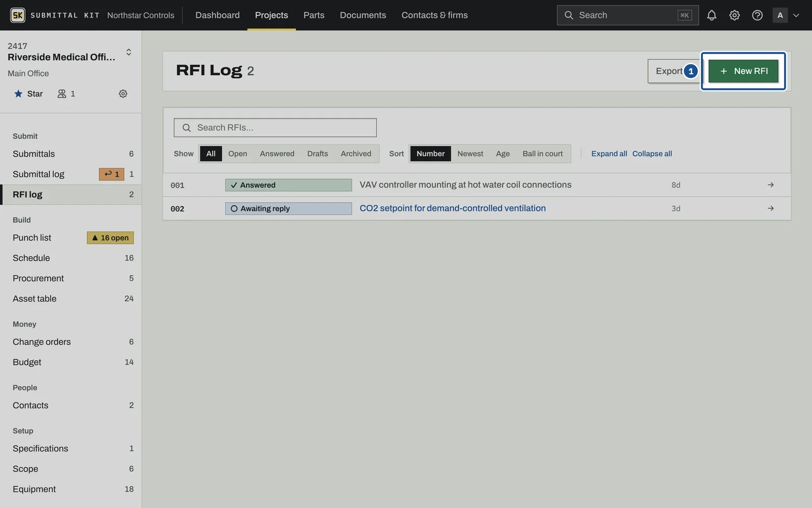812x508 pixels.
Task: Open VAV controller mounting RFI title
Action: (465, 185)
